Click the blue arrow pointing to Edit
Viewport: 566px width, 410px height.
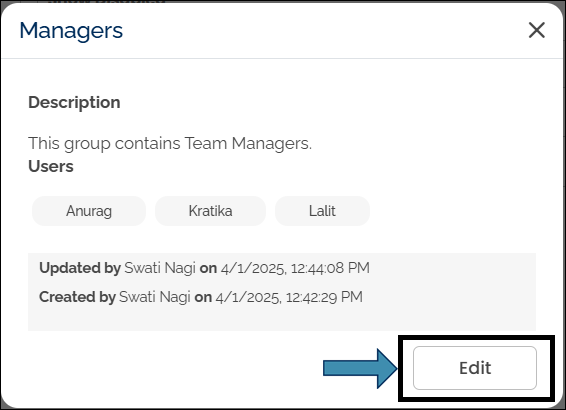click(360, 368)
